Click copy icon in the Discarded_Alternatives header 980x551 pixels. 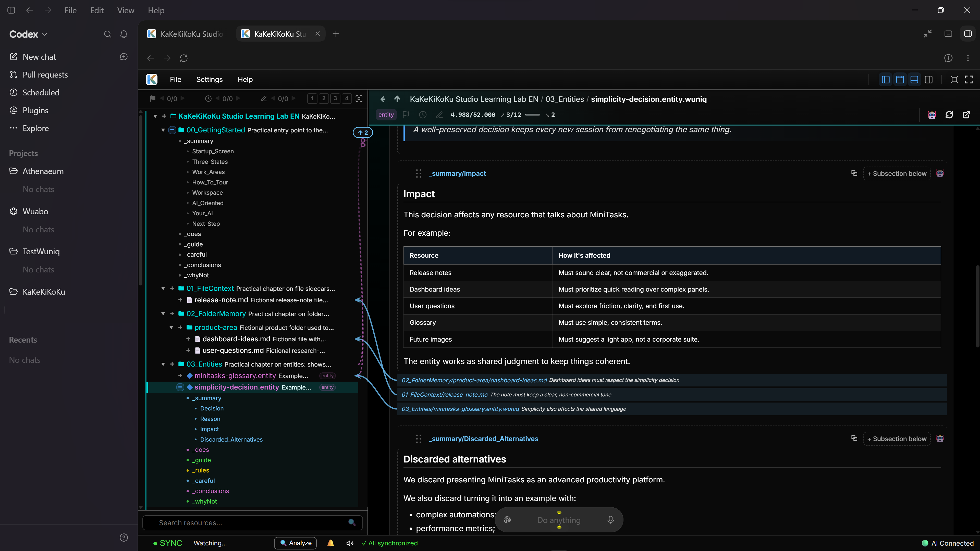pyautogui.click(x=854, y=439)
